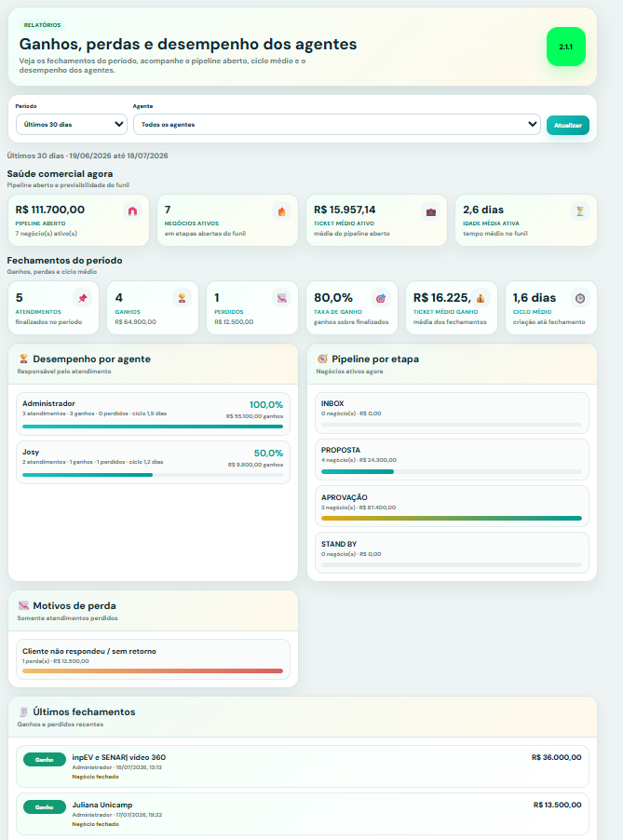This screenshot has height=840, width=623.
Task: Click the flame icon on Negócios Ativos card
Action: pos(281,211)
